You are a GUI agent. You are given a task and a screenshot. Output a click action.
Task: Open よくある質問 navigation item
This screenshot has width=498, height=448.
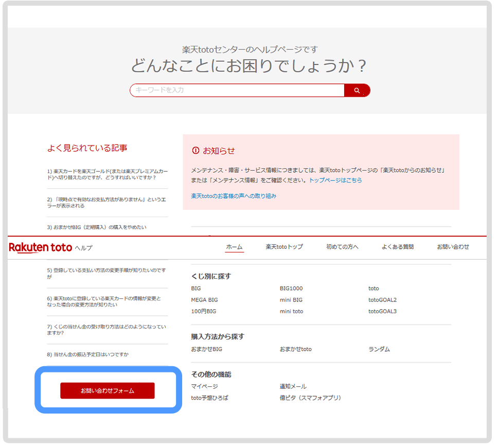coord(397,247)
